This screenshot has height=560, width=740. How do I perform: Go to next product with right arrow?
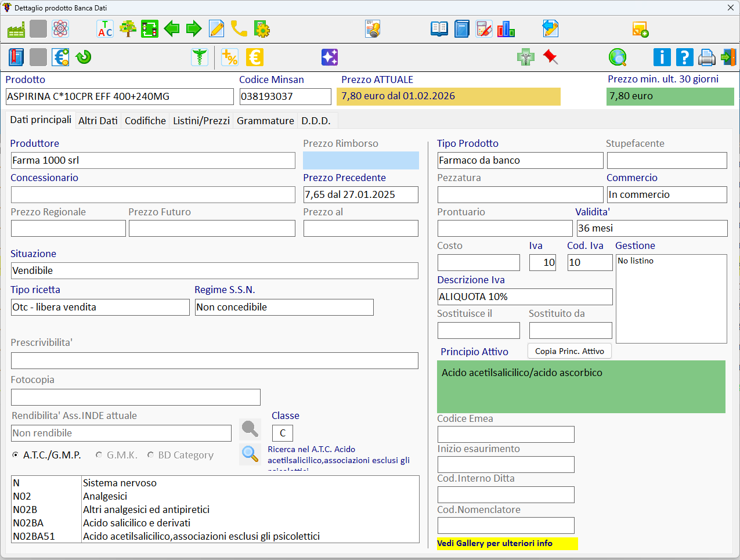[194, 29]
